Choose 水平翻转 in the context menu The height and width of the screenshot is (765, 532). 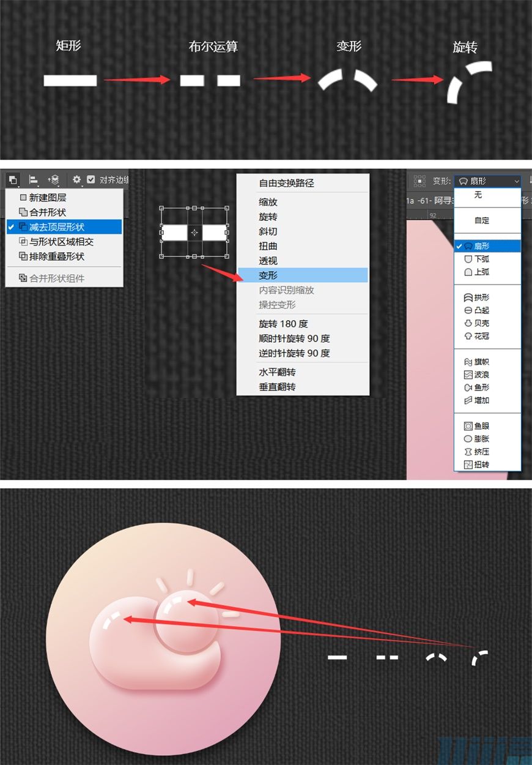[x=303, y=372]
